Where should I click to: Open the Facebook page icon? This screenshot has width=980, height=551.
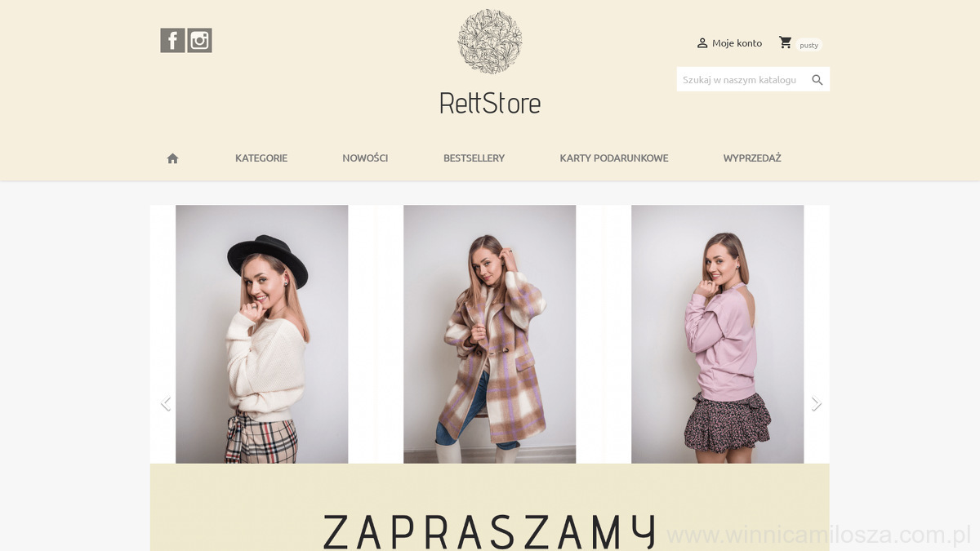pyautogui.click(x=172, y=40)
